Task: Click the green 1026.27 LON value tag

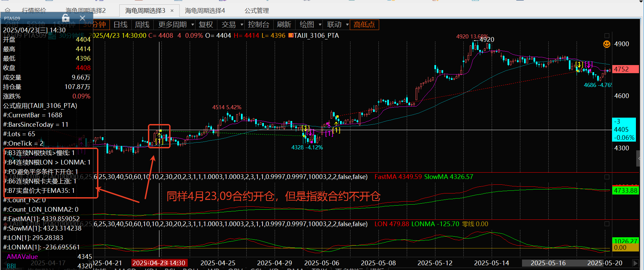Action: tap(625, 241)
